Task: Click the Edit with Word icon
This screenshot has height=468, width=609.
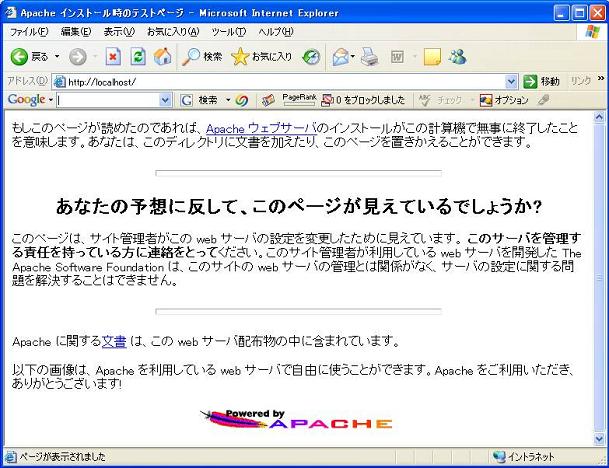Action: tap(397, 57)
